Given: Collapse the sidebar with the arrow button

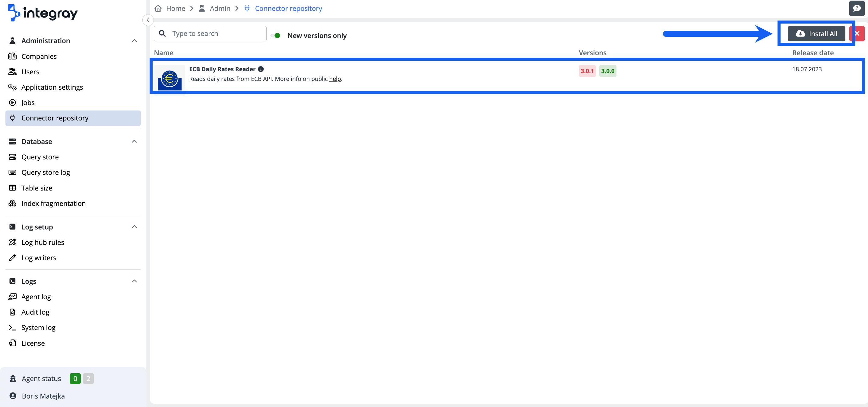Looking at the screenshot, I should (x=147, y=20).
